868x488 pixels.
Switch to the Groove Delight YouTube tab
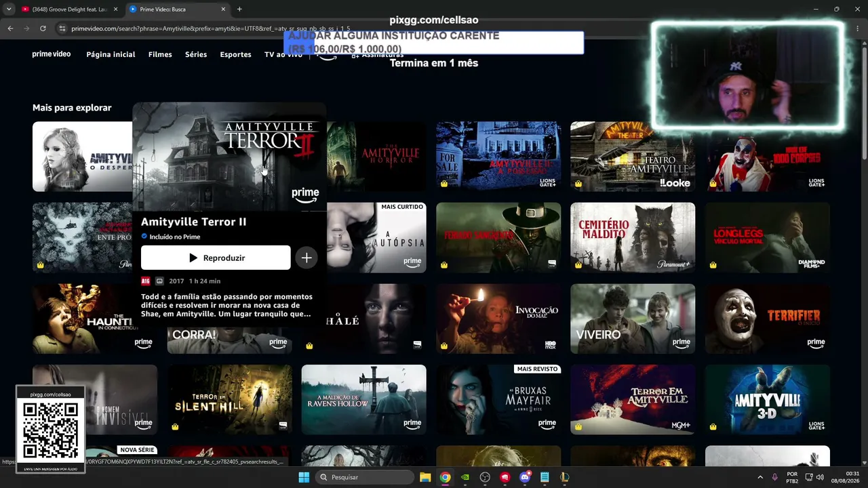(68, 9)
